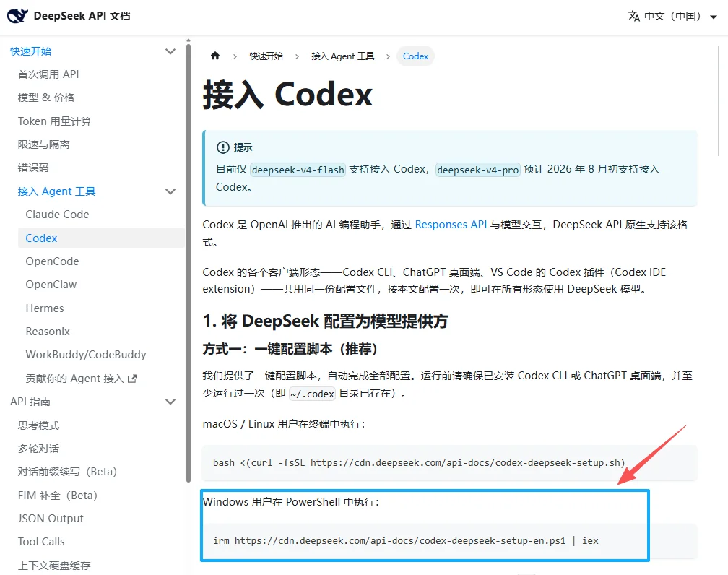The image size is (728, 575).
Task: Open the OpenClaw page
Action: (x=51, y=285)
